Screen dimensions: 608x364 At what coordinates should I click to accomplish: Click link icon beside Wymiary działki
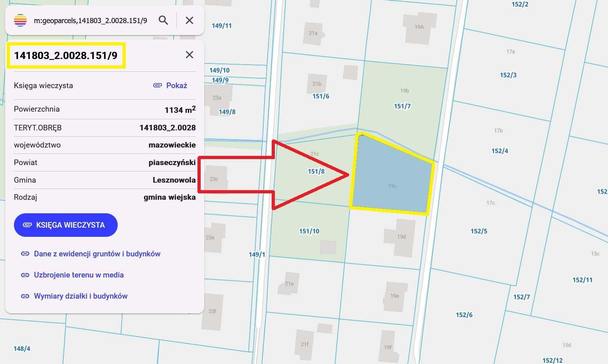(x=25, y=296)
